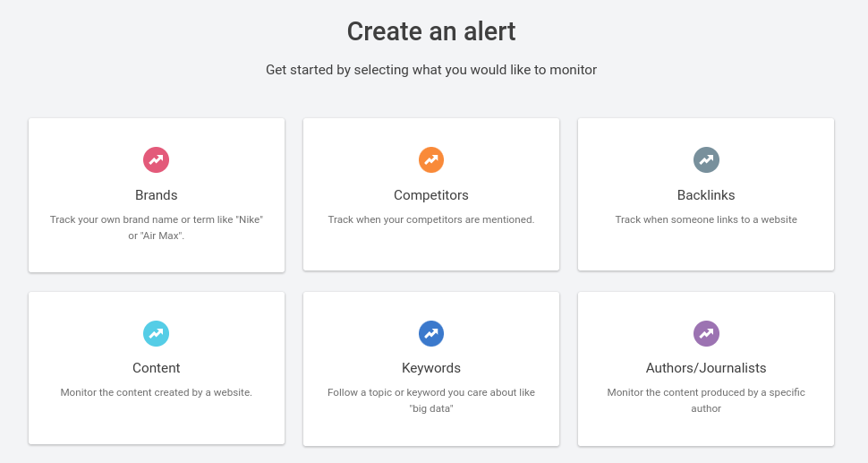This screenshot has width=868, height=463.
Task: Click the dark blue Keywords trend icon
Action: 431,333
